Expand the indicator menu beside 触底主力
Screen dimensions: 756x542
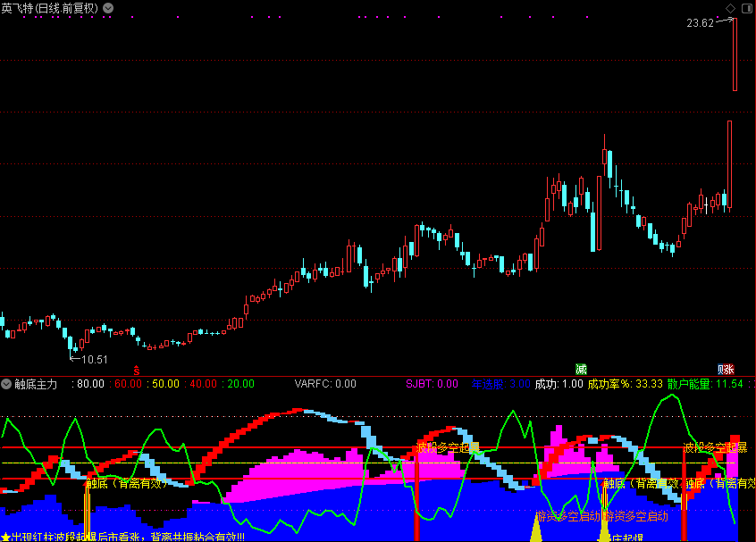tap(6, 384)
